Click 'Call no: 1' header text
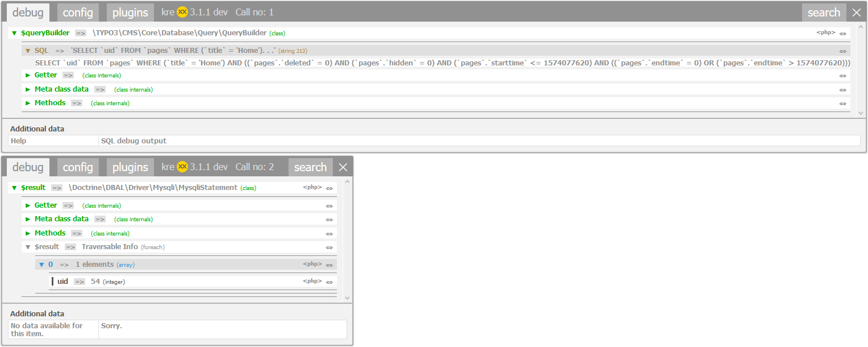Image resolution: width=868 pixels, height=347 pixels. [x=254, y=12]
